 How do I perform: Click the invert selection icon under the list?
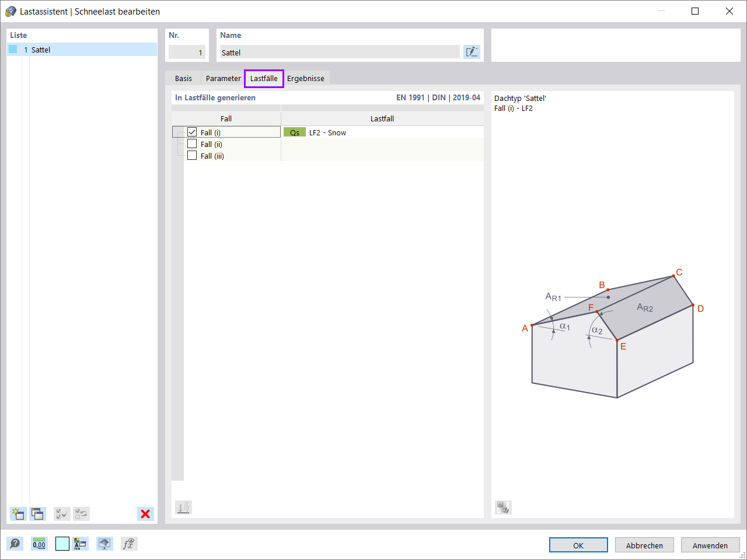tap(82, 514)
